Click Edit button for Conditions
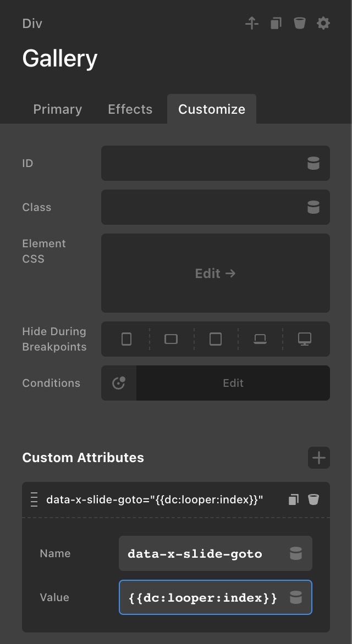The height and width of the screenshot is (644, 352). pos(233,383)
